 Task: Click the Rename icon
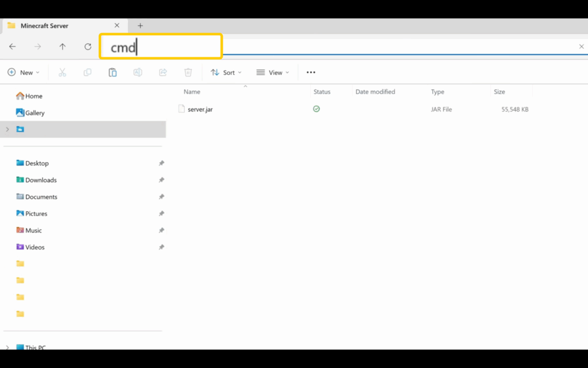click(138, 72)
